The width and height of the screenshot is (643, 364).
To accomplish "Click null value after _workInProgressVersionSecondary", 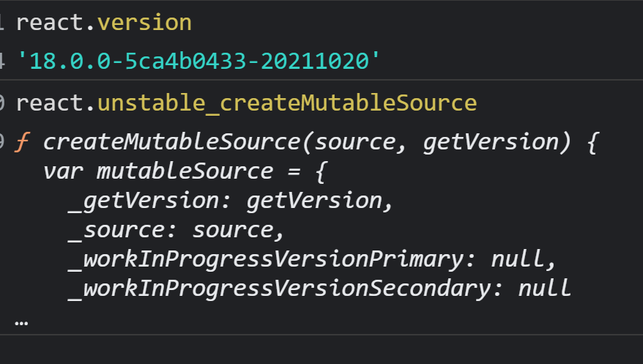I will click(544, 288).
